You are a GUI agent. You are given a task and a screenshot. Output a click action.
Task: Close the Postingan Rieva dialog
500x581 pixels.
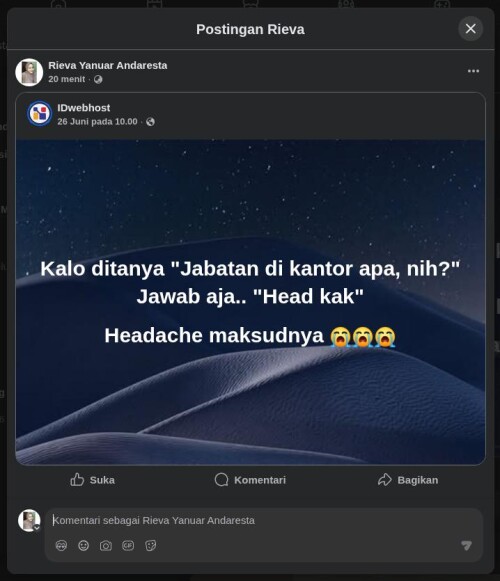pyautogui.click(x=470, y=29)
